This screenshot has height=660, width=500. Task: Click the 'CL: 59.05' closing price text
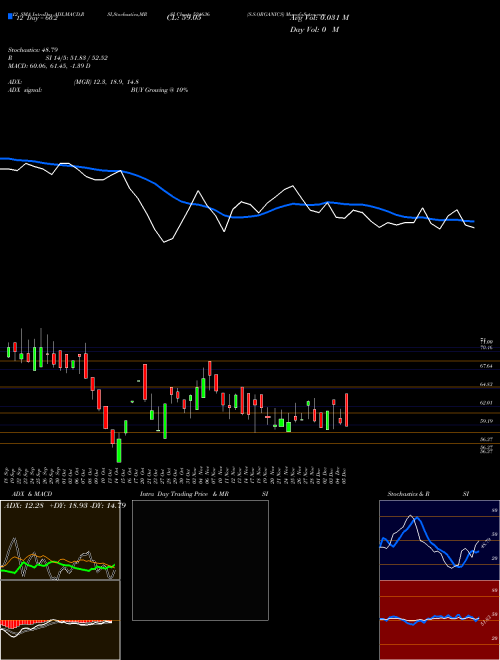[184, 19]
